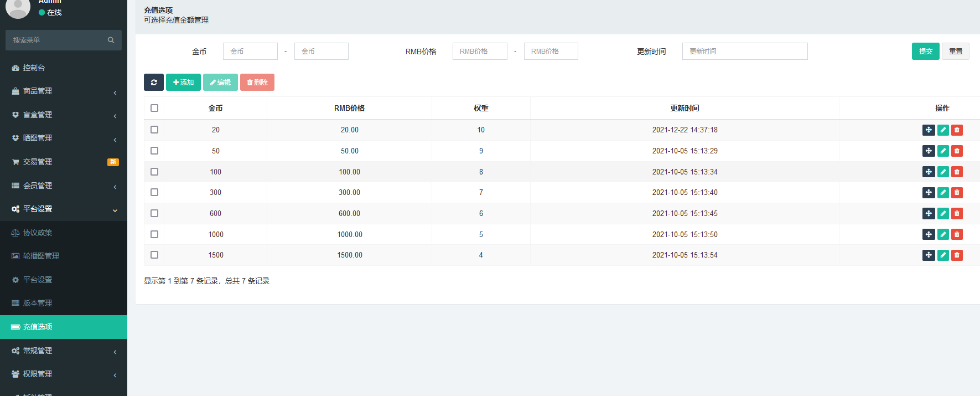Click the drag-sort icon for the 20 coin row
The height and width of the screenshot is (396, 980).
929,130
